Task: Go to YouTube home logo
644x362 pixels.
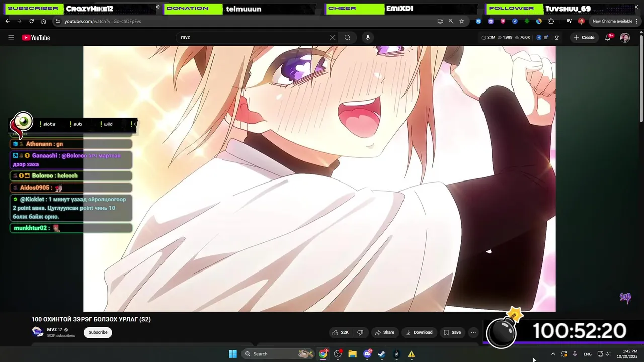Action: coord(36,38)
